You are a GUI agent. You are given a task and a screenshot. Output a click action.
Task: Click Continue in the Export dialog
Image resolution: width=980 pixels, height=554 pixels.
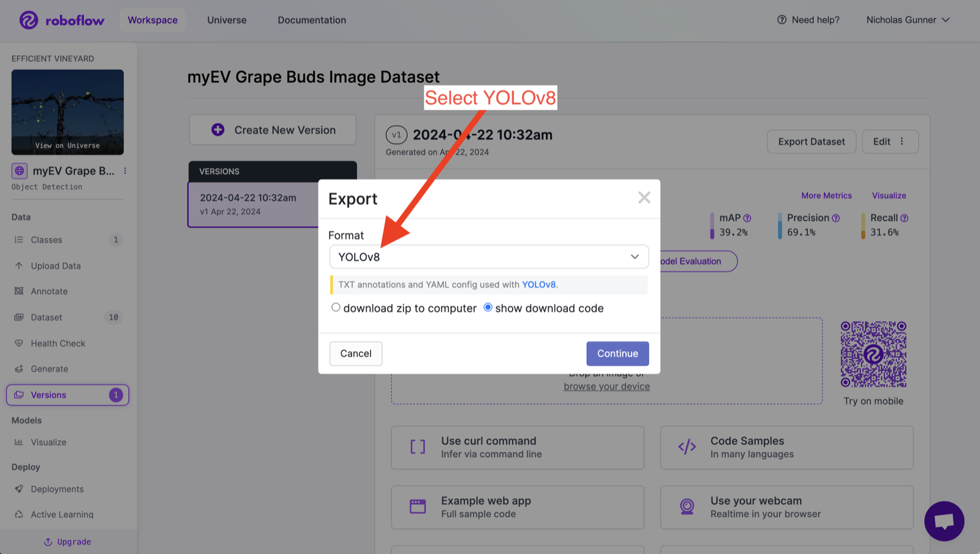tap(617, 354)
